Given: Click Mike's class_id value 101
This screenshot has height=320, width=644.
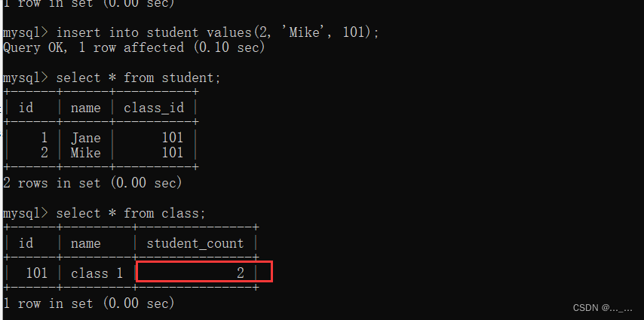Looking at the screenshot, I should click(172, 153).
